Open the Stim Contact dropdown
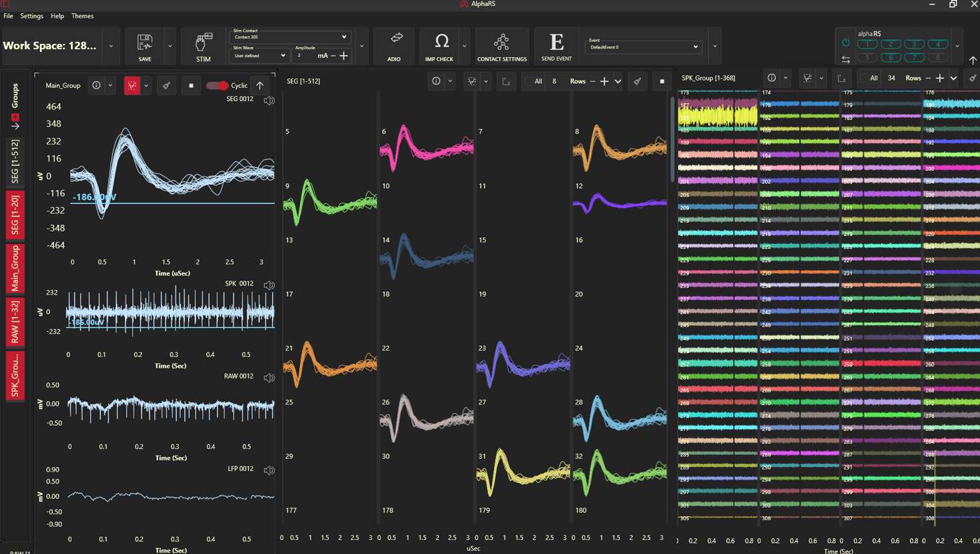980x554 pixels. [290, 37]
